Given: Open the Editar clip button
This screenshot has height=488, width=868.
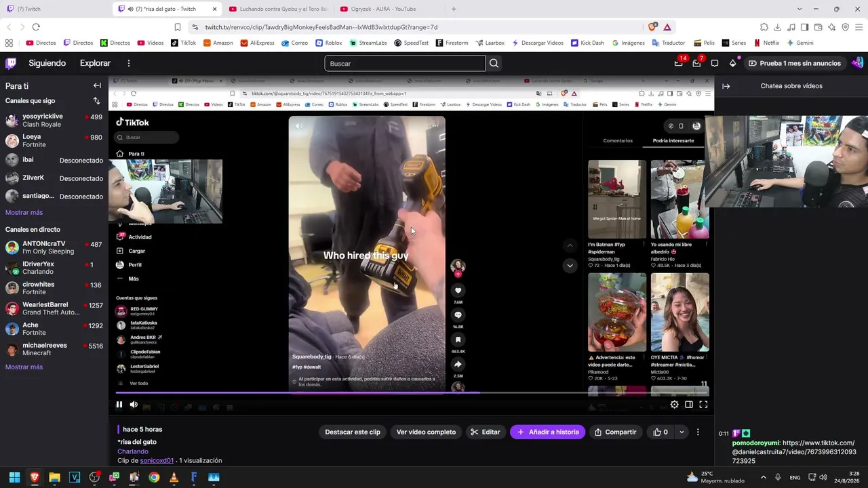Looking at the screenshot, I should (486, 432).
